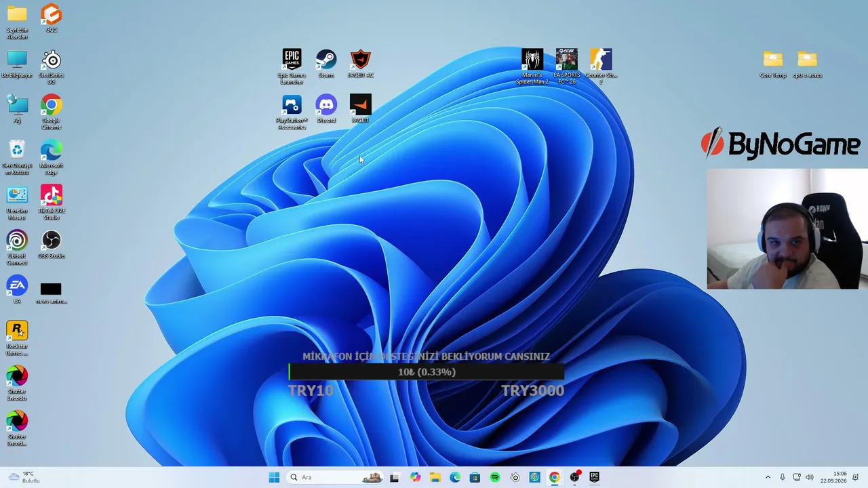
Task: Open the volume control in system tray
Action: [x=810, y=477]
